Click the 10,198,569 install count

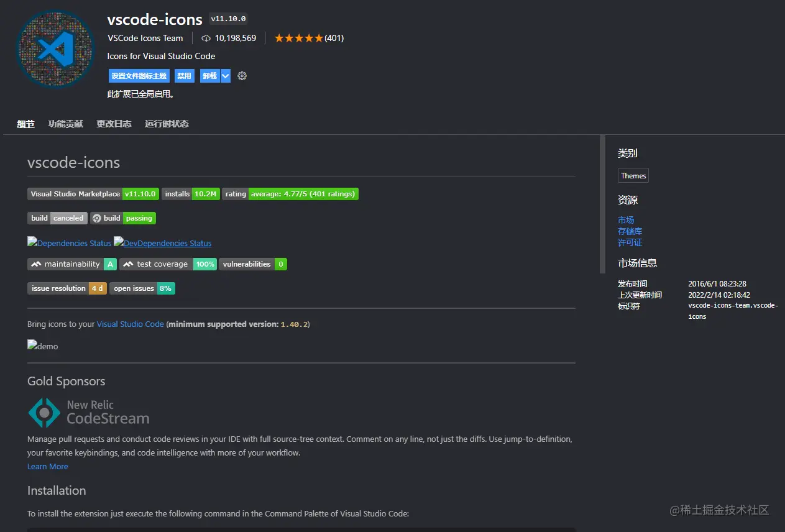[x=236, y=38]
